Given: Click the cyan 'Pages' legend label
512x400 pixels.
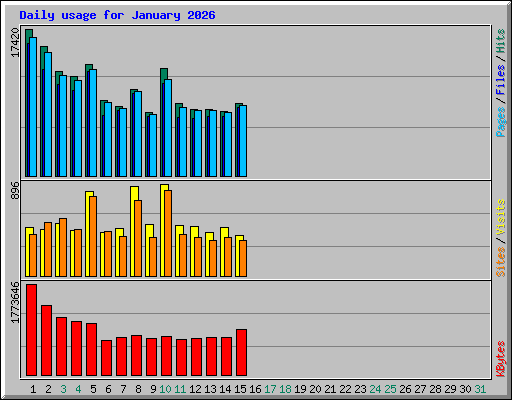Looking at the screenshot, I should pyautogui.click(x=500, y=122).
